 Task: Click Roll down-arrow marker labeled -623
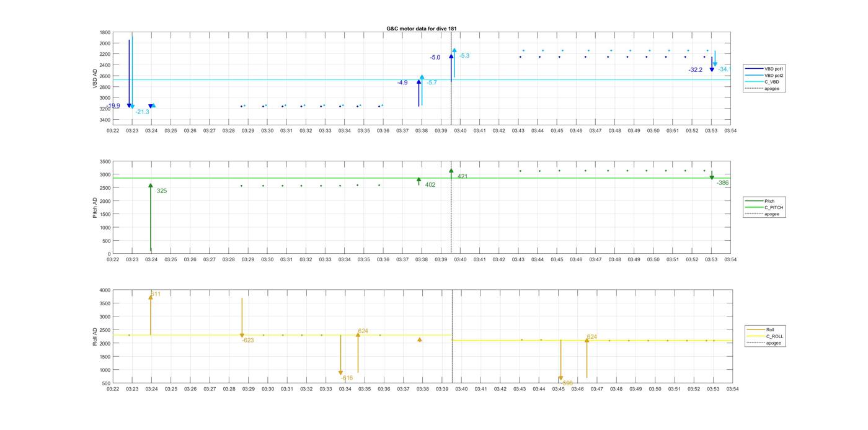click(x=242, y=336)
